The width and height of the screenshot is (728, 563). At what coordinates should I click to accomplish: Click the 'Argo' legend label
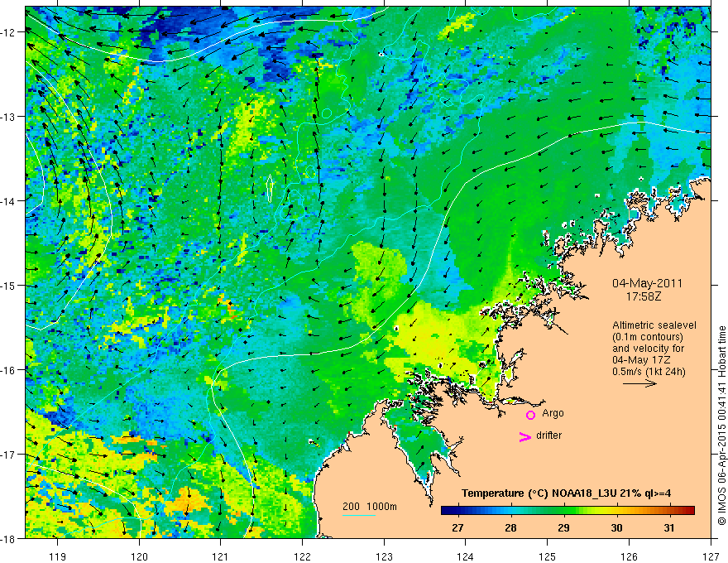[553, 413]
